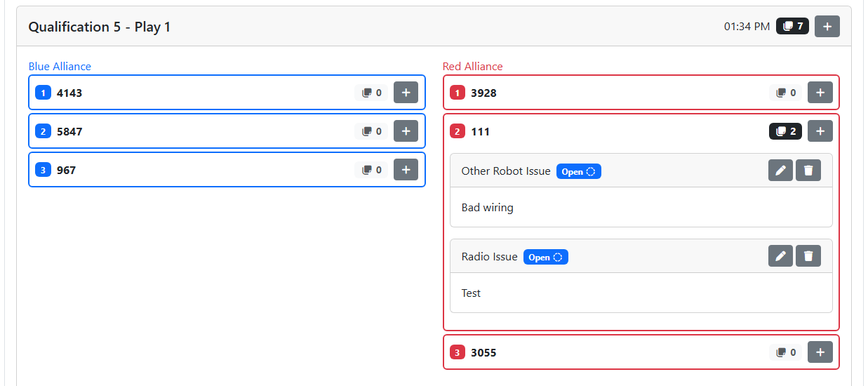This screenshot has height=386, width=868.
Task: Show the notes count badge for team 5847
Action: pos(371,131)
